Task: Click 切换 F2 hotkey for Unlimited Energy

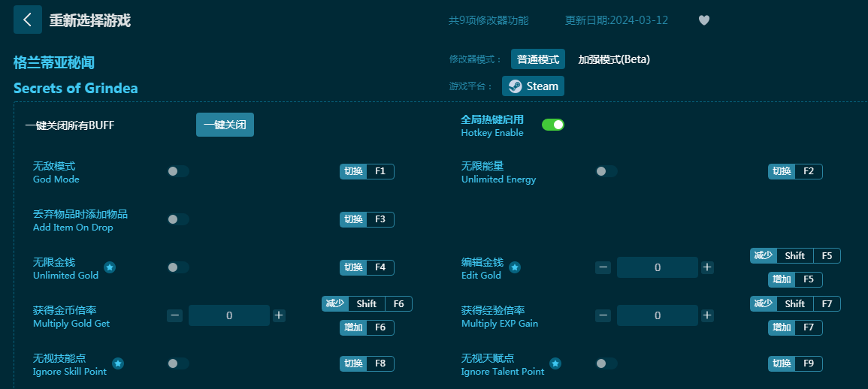Action: 795,171
